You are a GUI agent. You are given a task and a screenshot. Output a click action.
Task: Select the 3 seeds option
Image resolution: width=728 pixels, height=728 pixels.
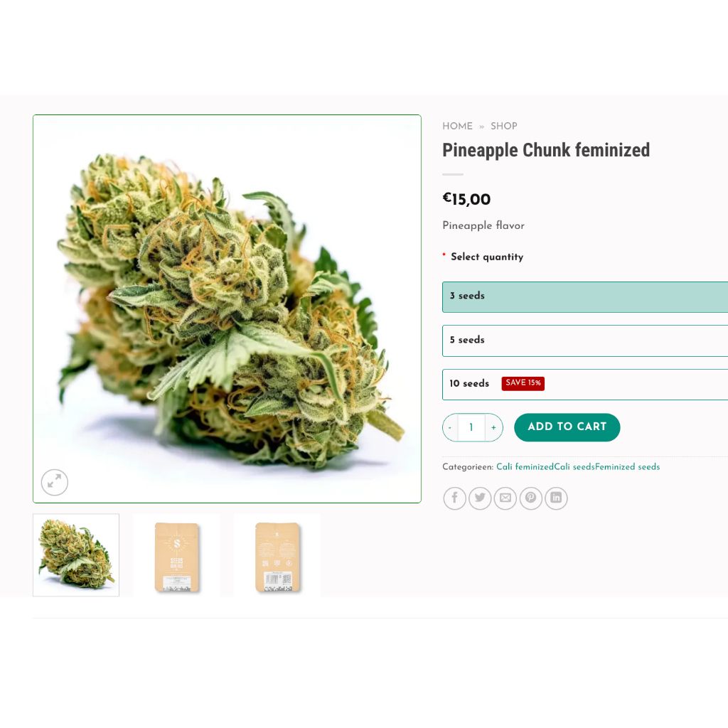coord(585,296)
